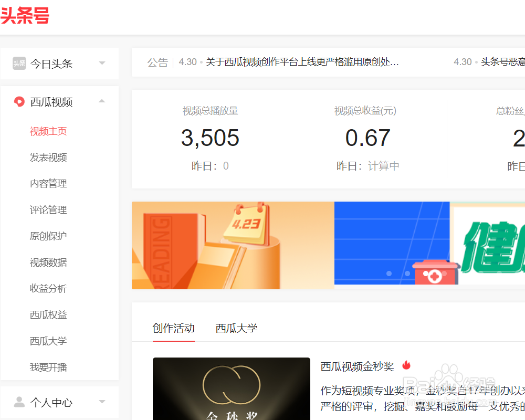Open 收益分析 in the sidebar

(48, 288)
